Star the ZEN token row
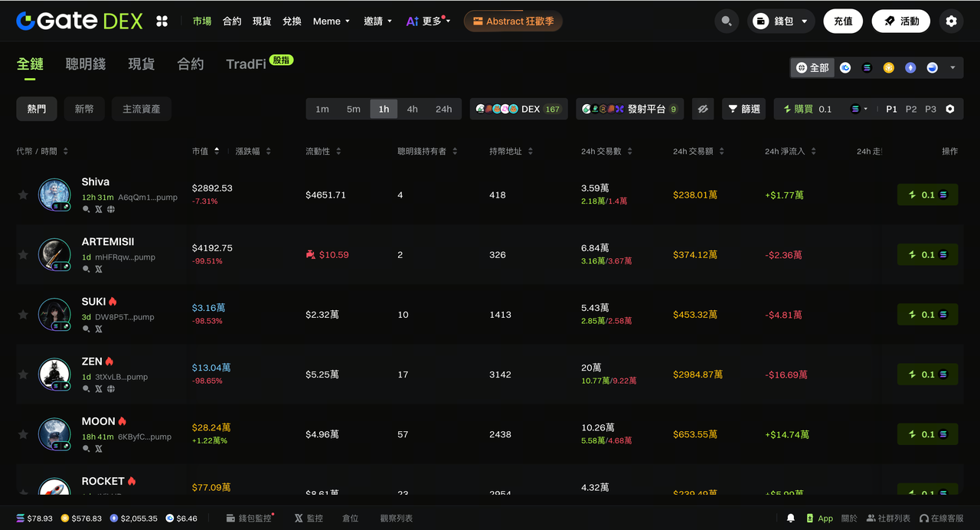The width and height of the screenshot is (980, 530). coord(23,375)
